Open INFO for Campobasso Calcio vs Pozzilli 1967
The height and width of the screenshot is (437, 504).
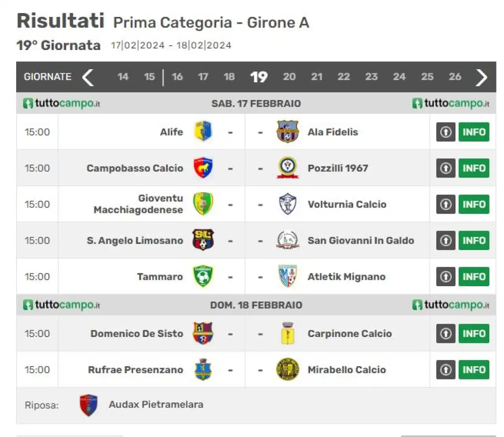click(474, 168)
